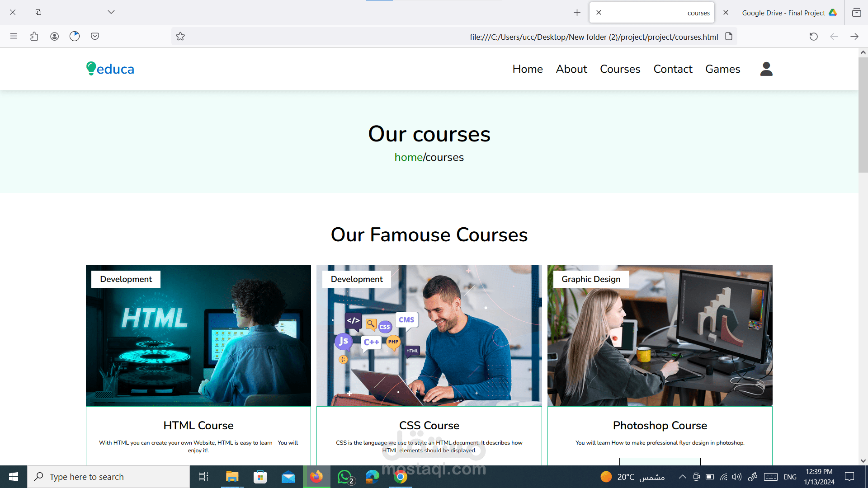This screenshot has height=488, width=868.
Task: Go to the About page link
Action: tap(571, 69)
